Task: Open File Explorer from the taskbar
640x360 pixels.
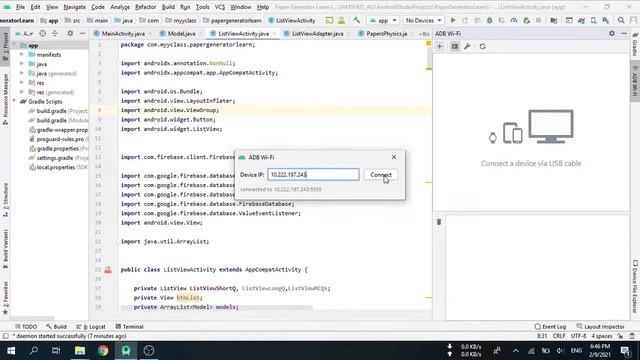Action: 80,351
